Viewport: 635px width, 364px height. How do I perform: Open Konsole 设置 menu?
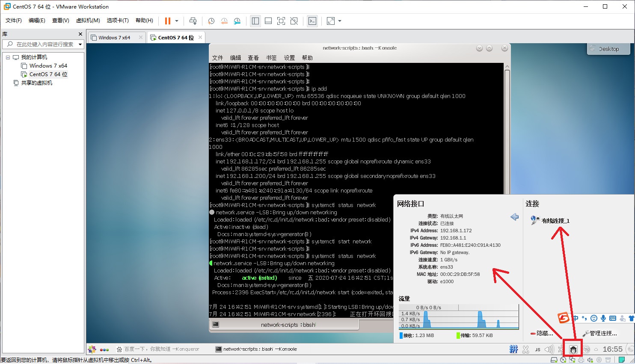coord(289,58)
